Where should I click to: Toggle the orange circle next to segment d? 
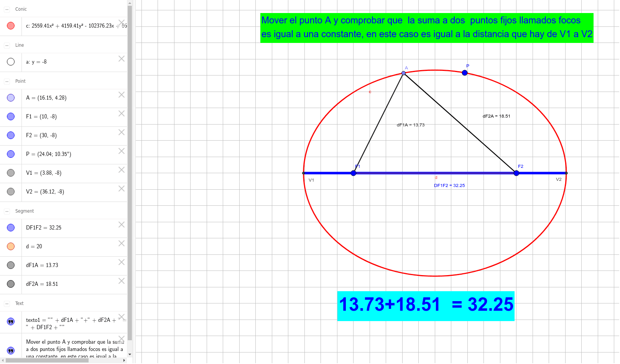click(x=10, y=246)
